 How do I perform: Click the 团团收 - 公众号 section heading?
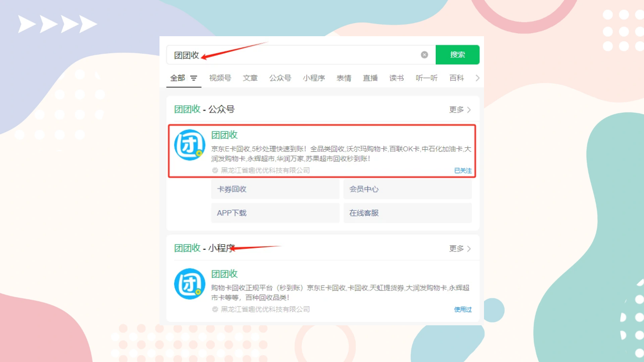click(x=204, y=109)
